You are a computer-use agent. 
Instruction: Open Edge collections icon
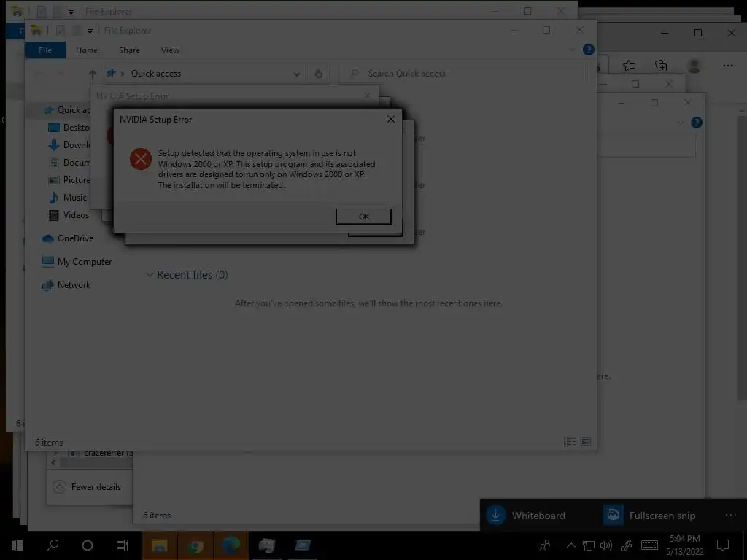click(661, 66)
